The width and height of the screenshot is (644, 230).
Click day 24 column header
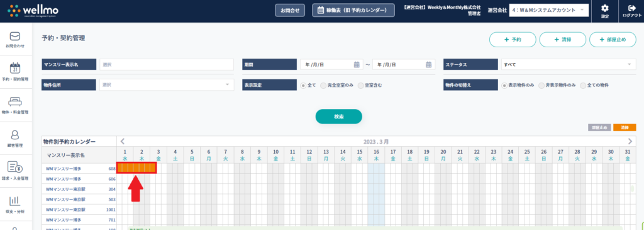click(x=510, y=155)
